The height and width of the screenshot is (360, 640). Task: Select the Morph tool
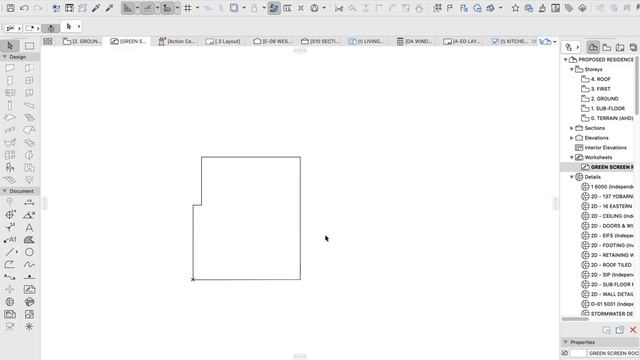(x=29, y=155)
